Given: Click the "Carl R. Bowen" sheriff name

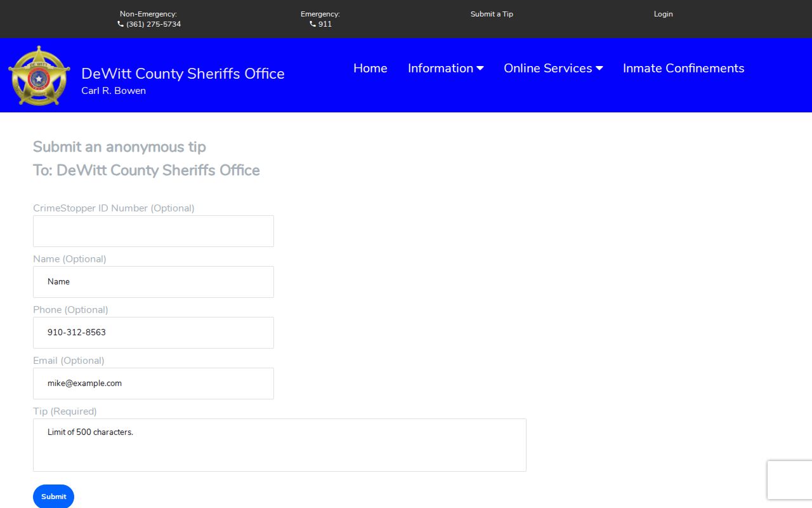Looking at the screenshot, I should (x=114, y=91).
